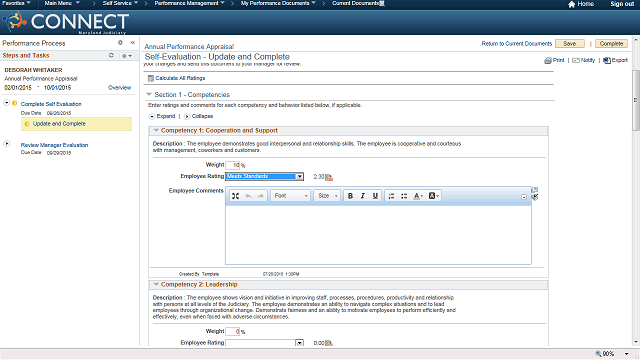Click the Return to Current Documents link
640x360 pixels.
(517, 44)
